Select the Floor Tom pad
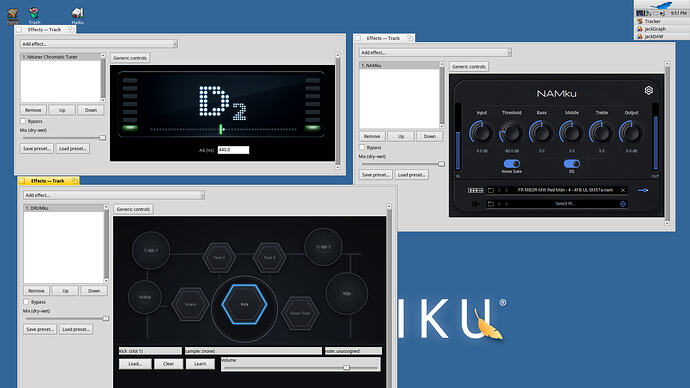The image size is (690, 388). pyautogui.click(x=300, y=313)
